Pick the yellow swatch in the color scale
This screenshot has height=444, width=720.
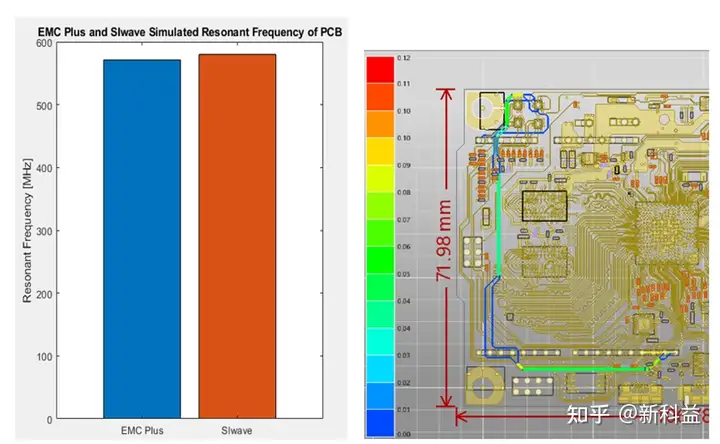point(380,151)
